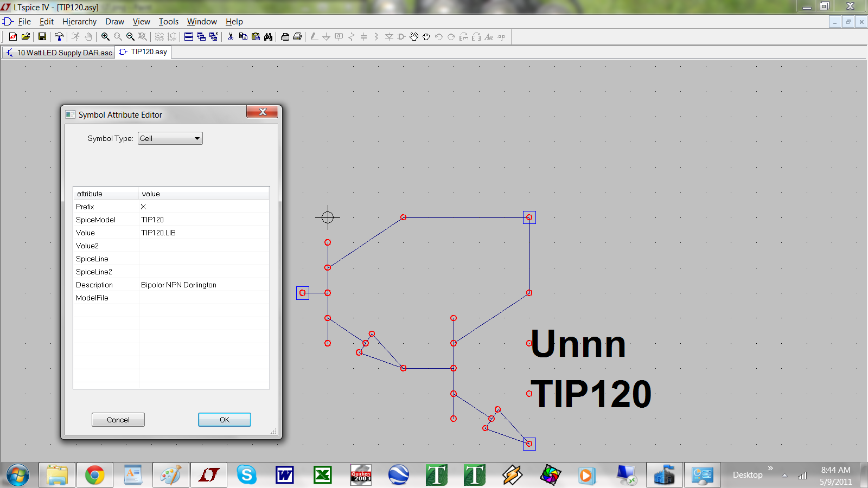This screenshot has height=488, width=868.
Task: Select the Drag hand tool
Action: point(426,36)
